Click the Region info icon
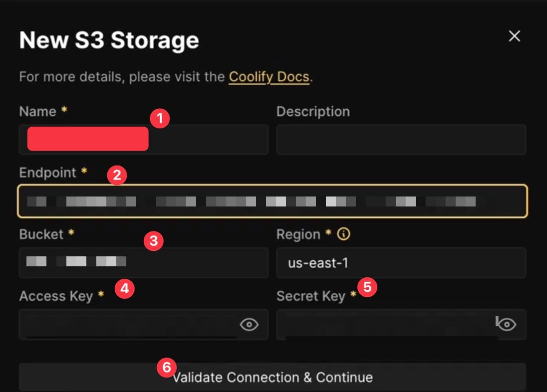 [343, 234]
